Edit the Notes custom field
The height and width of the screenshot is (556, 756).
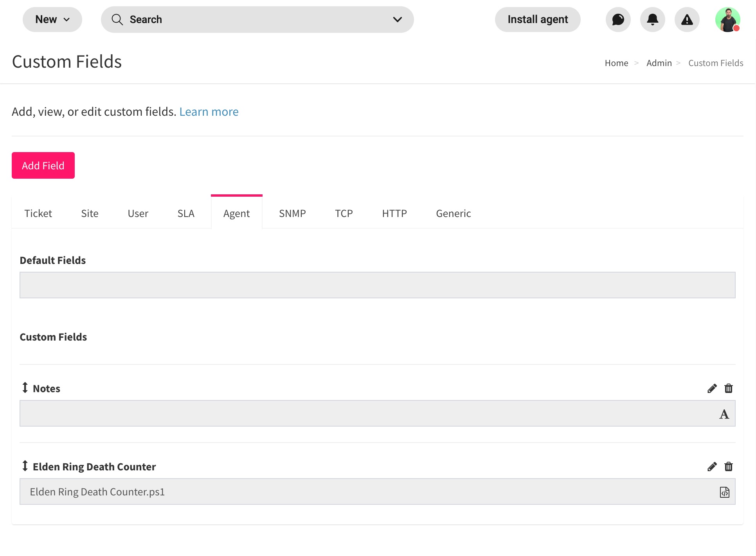click(712, 388)
